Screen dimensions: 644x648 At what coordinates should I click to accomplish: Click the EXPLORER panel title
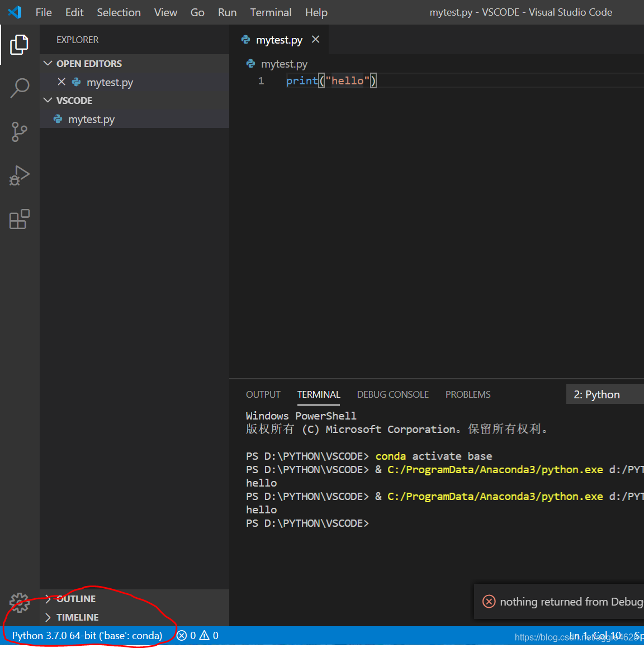coord(77,40)
